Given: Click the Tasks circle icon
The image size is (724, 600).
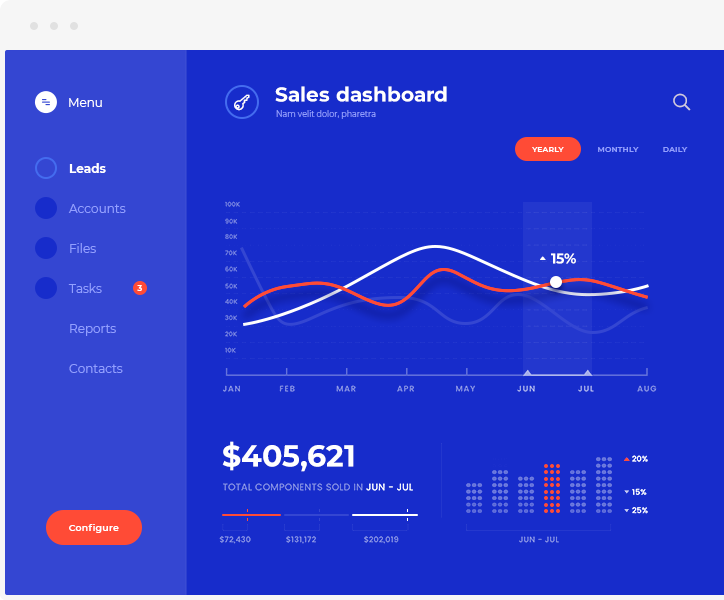Looking at the screenshot, I should click(x=46, y=288).
